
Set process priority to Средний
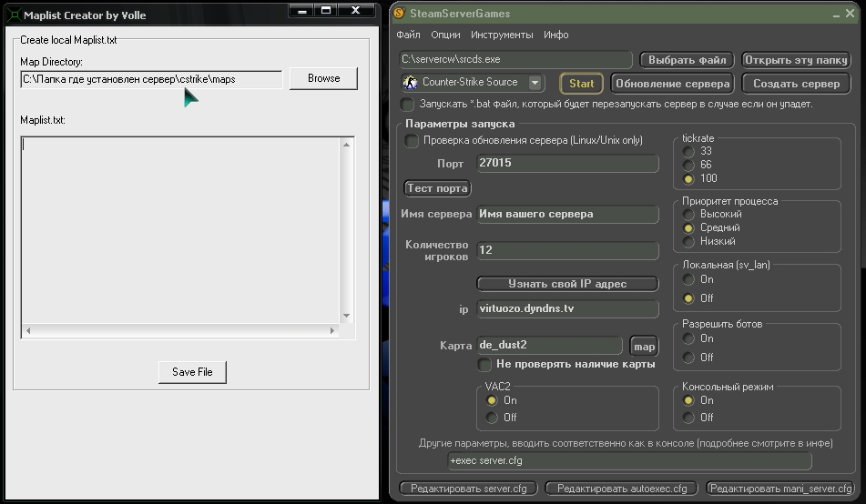(x=688, y=228)
